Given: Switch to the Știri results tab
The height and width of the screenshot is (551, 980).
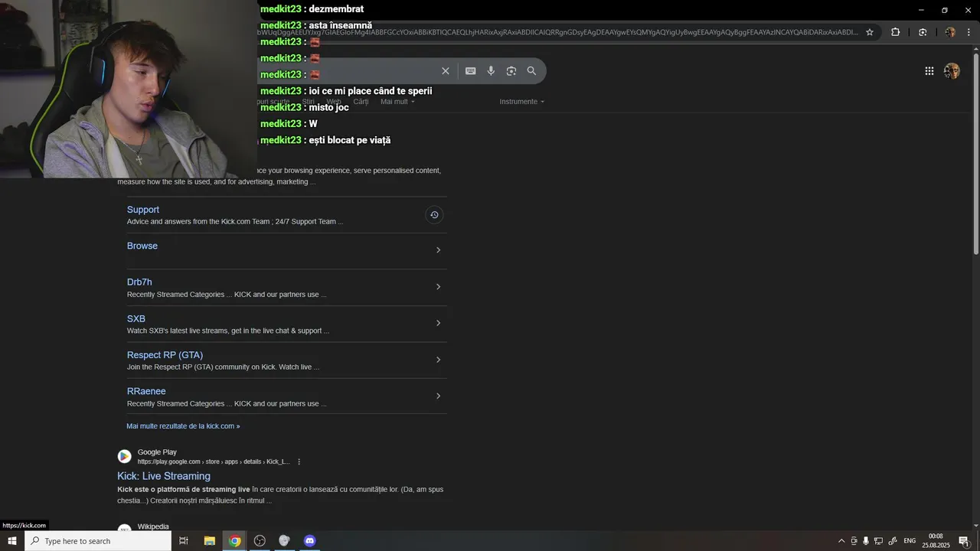Looking at the screenshot, I should [308, 102].
